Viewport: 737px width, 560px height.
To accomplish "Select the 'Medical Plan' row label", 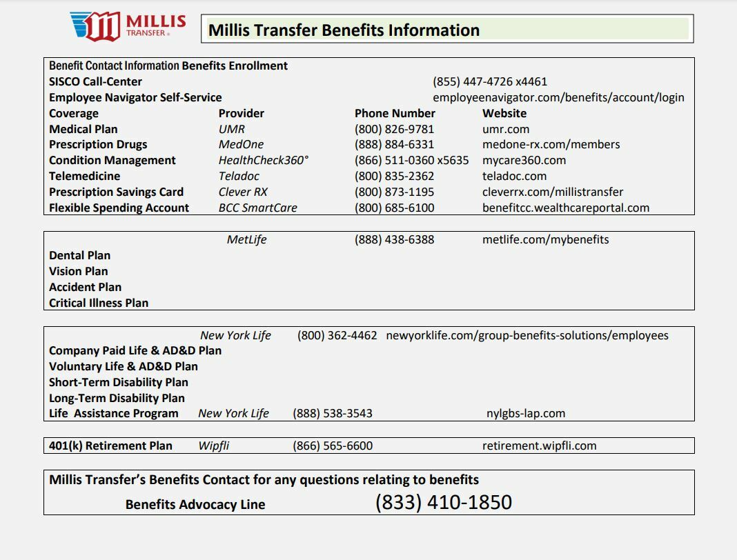I will click(x=83, y=129).
